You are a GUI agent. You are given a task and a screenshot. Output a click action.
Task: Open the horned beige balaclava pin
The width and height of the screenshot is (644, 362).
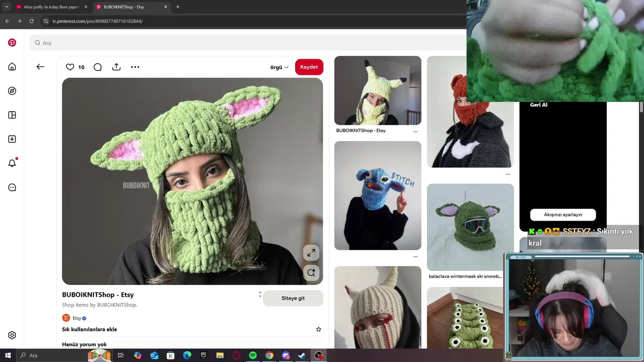378,307
